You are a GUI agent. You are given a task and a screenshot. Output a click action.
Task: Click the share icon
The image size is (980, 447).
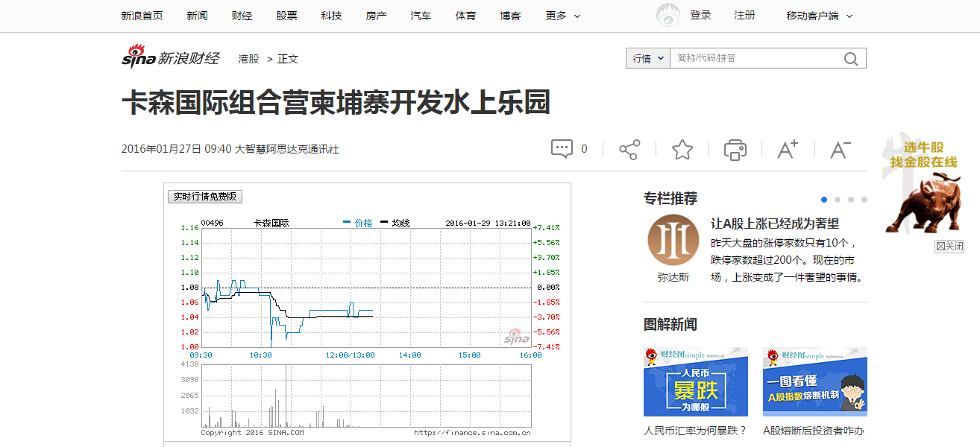click(x=629, y=150)
